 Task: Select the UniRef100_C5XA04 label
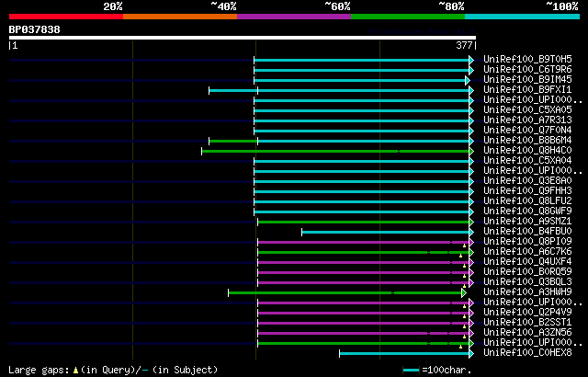[x=527, y=161]
